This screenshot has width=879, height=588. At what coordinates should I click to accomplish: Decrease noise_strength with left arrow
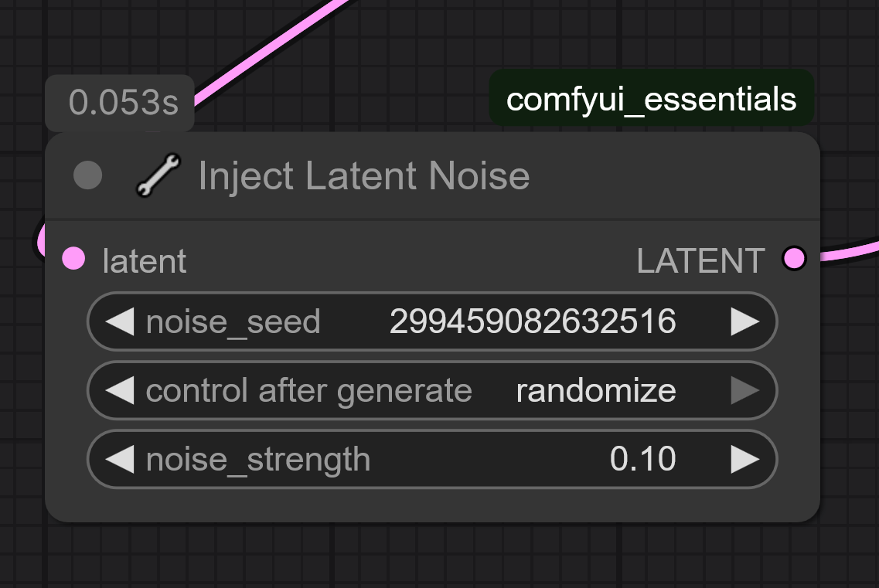(120, 460)
